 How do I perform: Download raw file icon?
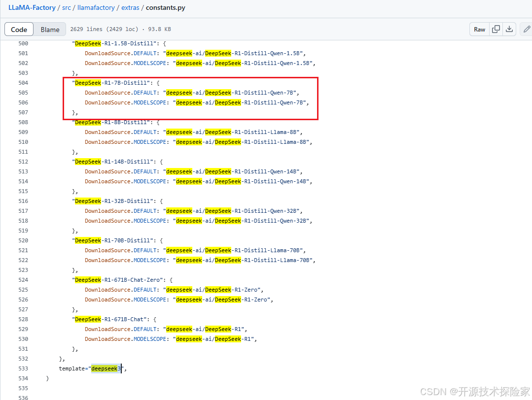(x=509, y=29)
